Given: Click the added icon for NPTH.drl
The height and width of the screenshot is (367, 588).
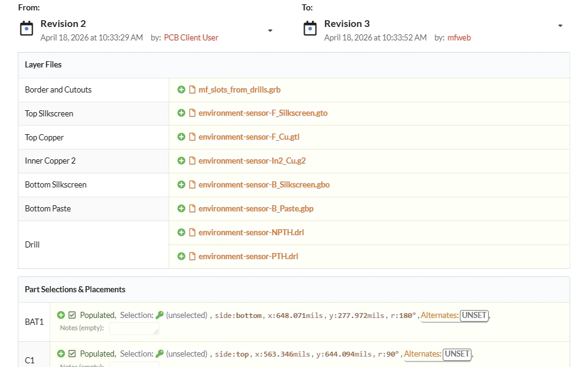Looking at the screenshot, I should click(x=181, y=232).
